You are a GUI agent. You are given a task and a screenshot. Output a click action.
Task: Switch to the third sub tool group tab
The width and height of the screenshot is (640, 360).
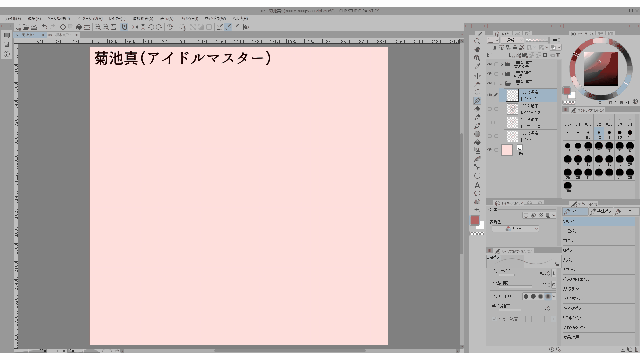tap(626, 211)
